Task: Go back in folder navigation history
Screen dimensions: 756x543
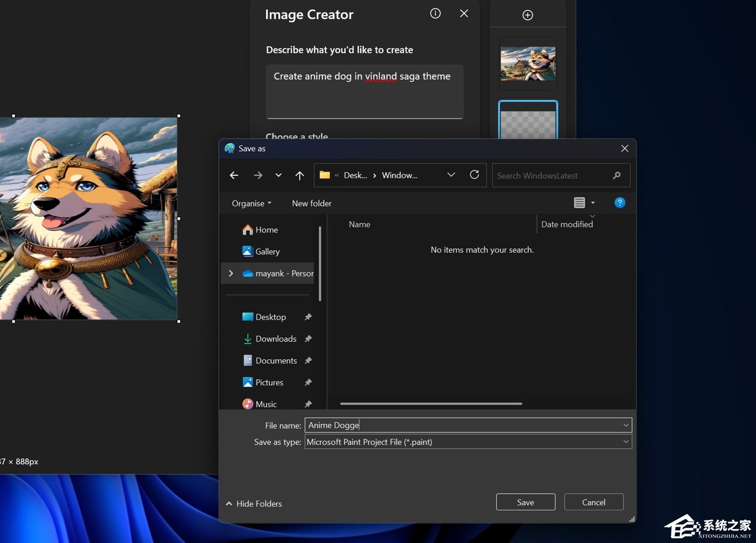Action: click(x=234, y=175)
